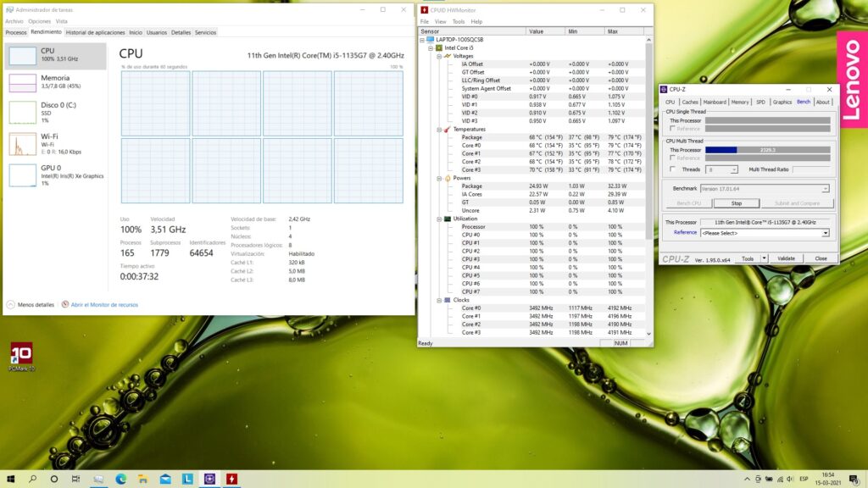Click the CPU-Z taskbar icon
868x488 pixels.
click(209, 479)
